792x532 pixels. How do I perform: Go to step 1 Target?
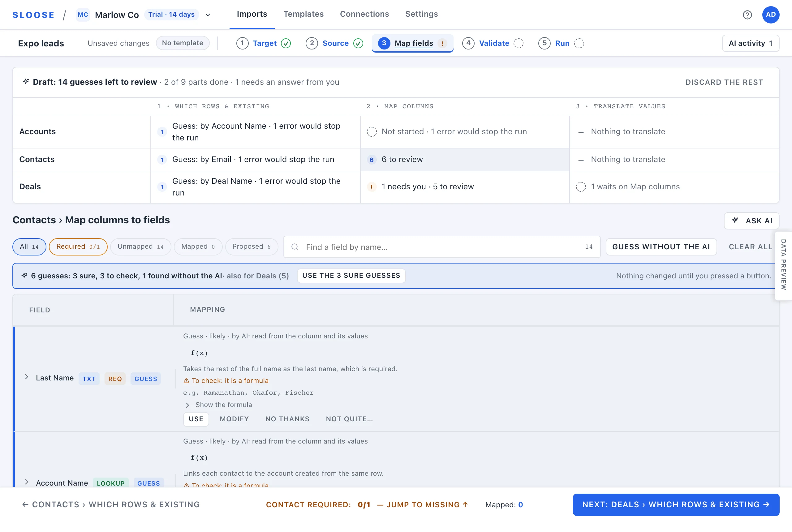click(263, 43)
